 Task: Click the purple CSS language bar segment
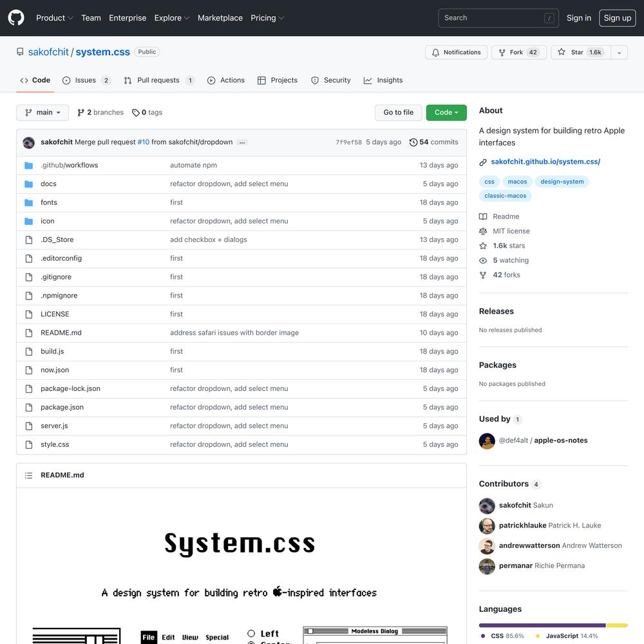[542, 625]
